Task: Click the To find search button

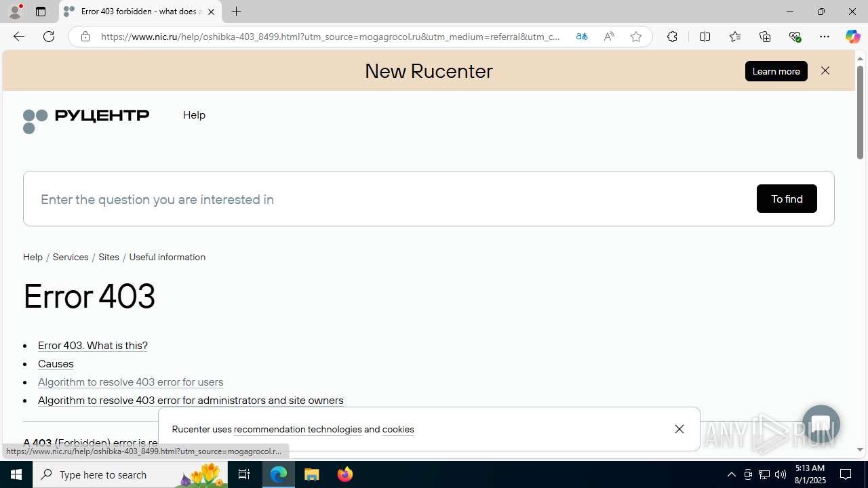Action: point(787,199)
